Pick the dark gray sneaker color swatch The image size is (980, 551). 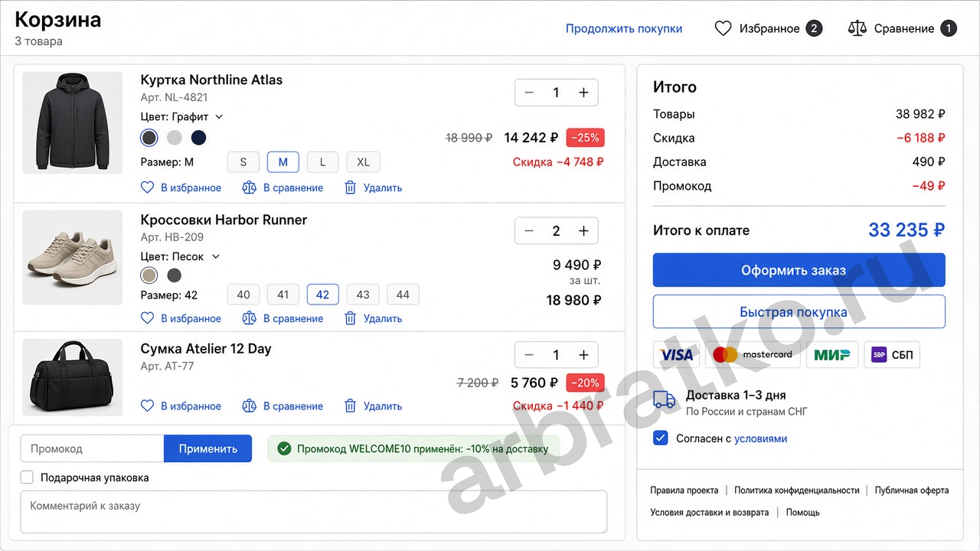pos(175,275)
